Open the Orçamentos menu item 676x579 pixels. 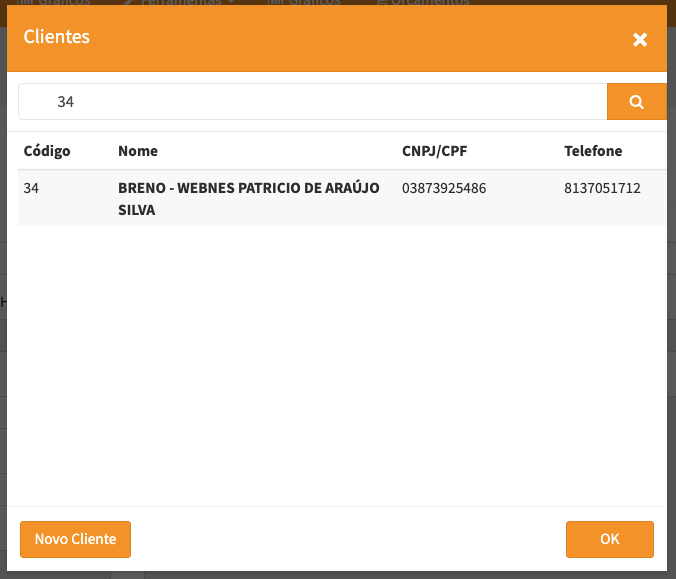pyautogui.click(x=424, y=3)
